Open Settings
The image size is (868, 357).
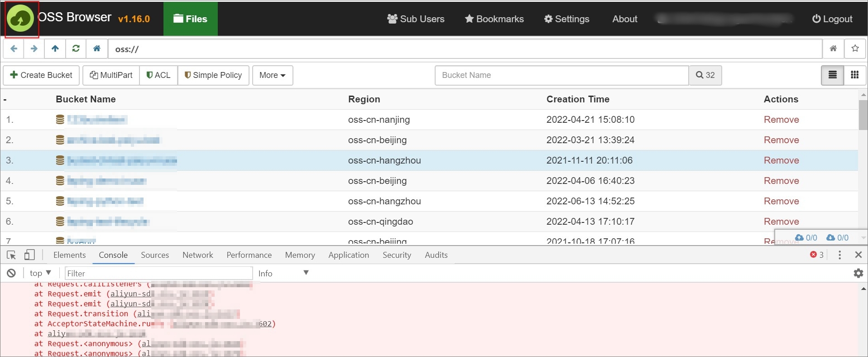pos(566,19)
